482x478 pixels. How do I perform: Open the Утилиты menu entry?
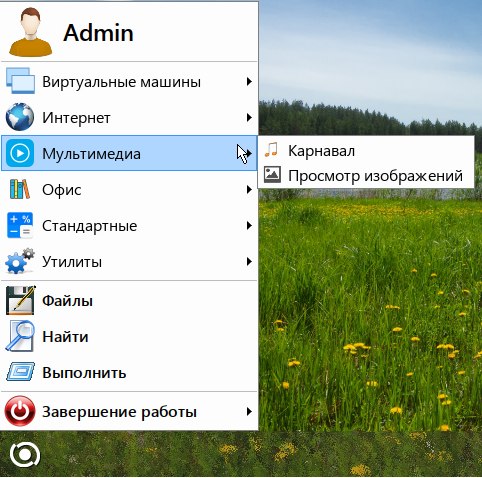129,262
